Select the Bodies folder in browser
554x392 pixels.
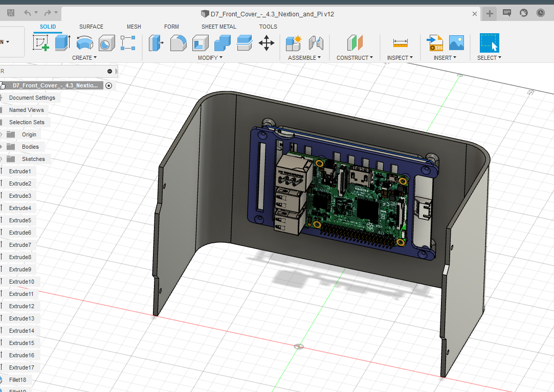pyautogui.click(x=30, y=147)
